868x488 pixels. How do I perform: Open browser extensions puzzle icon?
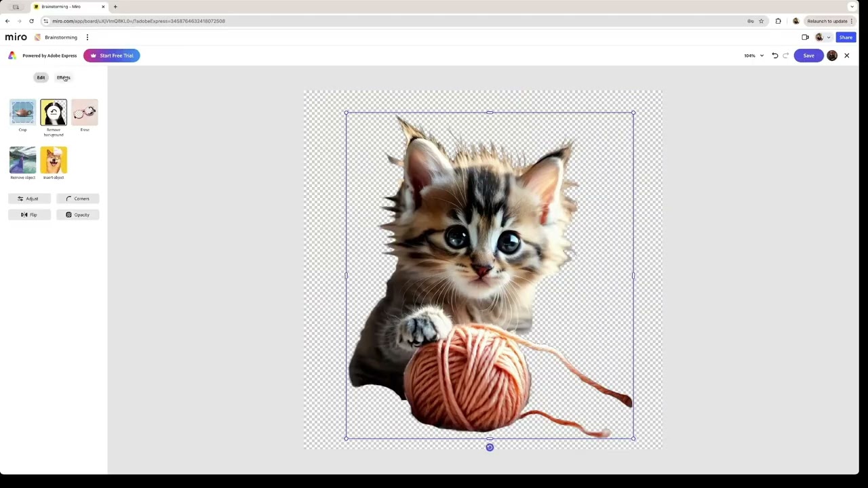pyautogui.click(x=778, y=21)
